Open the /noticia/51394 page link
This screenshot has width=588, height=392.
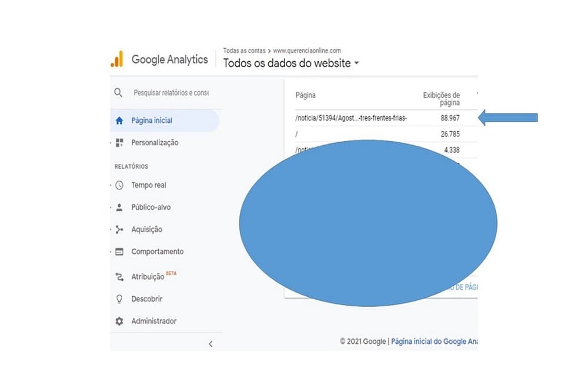[x=351, y=118]
